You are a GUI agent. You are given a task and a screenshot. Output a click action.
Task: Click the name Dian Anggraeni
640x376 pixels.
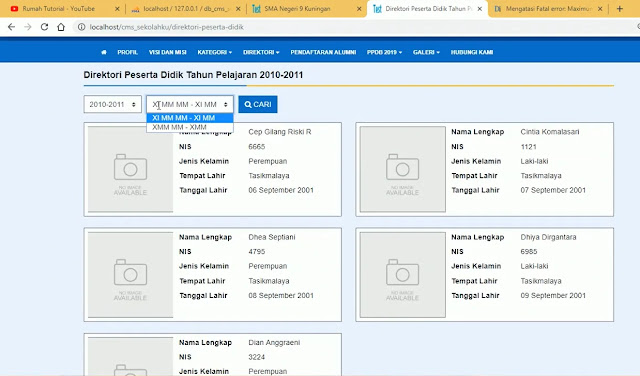pyautogui.click(x=274, y=343)
